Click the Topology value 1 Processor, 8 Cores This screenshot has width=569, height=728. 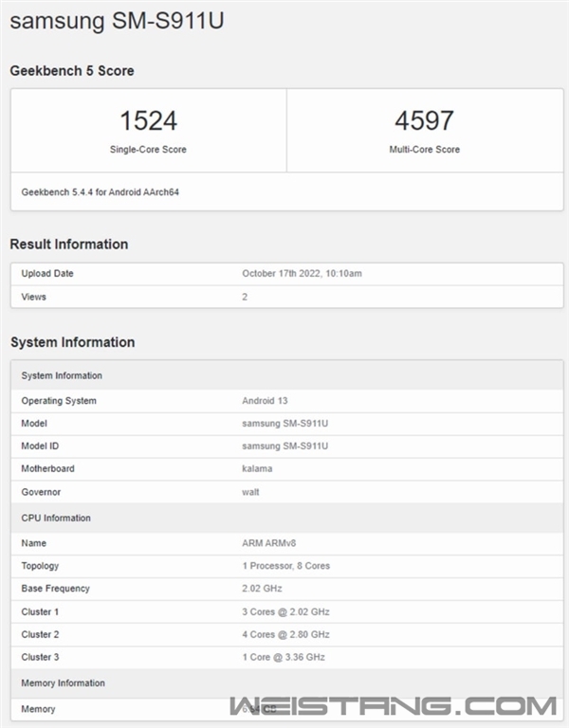pyautogui.click(x=285, y=566)
